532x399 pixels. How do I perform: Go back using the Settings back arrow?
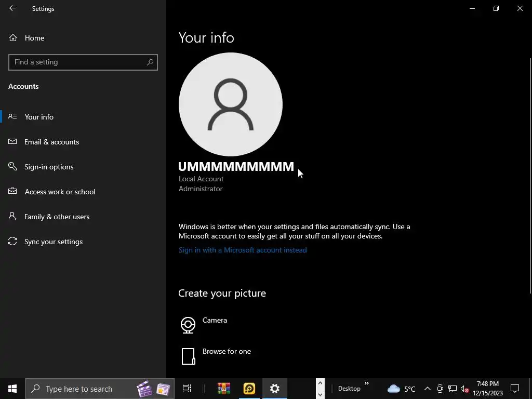(x=12, y=8)
